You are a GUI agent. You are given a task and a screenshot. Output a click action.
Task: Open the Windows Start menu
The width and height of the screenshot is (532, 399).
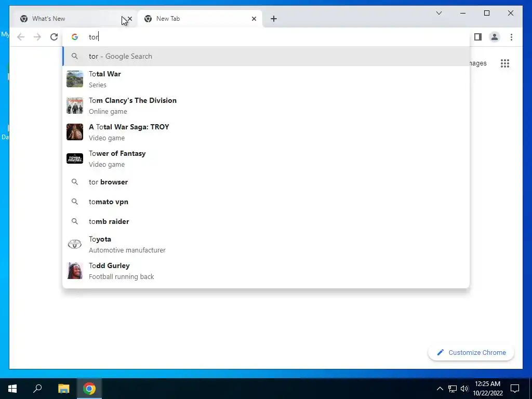click(12, 389)
